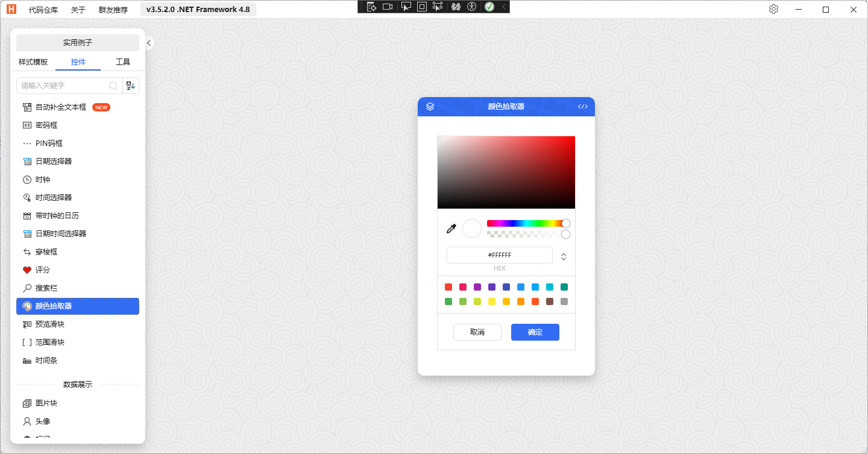This screenshot has height=454, width=868.
Task: Select 图片块 item
Action: click(x=78, y=403)
